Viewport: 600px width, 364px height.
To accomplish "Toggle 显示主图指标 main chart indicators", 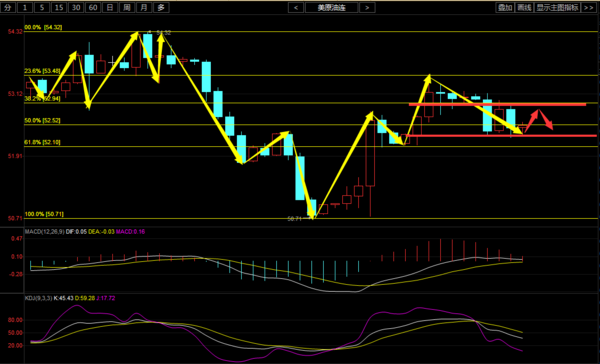I will point(557,7).
